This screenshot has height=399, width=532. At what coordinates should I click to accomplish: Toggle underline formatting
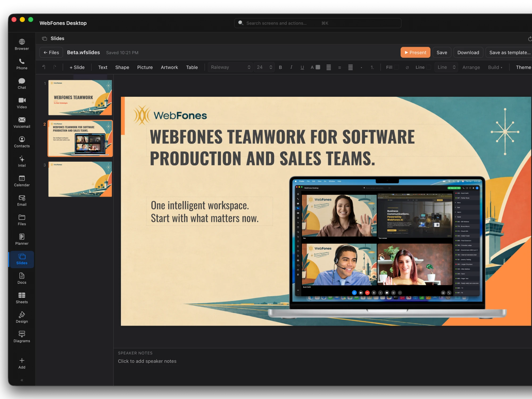(302, 67)
